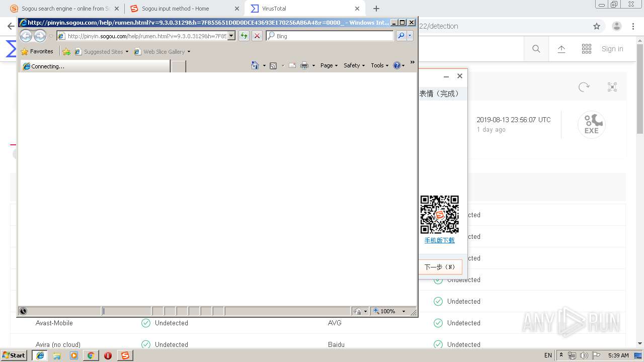Click the toolbar overflow chevron
The width and height of the screenshot is (644, 362).
point(413,62)
